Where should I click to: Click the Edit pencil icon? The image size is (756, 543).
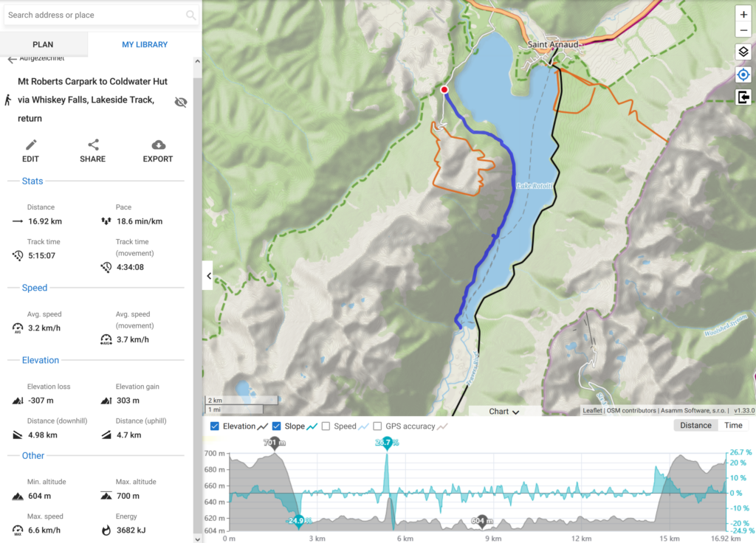31,145
